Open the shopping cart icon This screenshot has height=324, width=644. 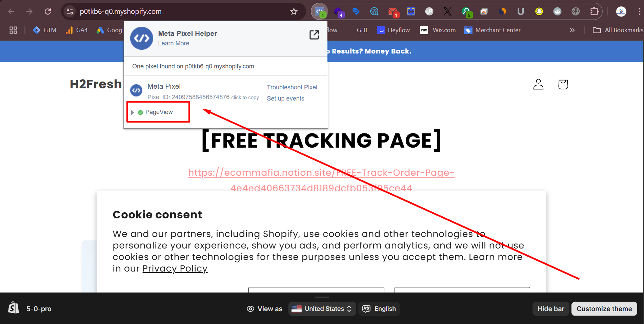(563, 84)
